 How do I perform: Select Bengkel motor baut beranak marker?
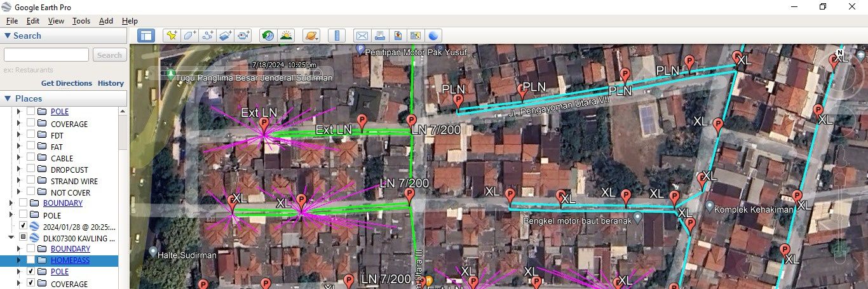coord(638,217)
